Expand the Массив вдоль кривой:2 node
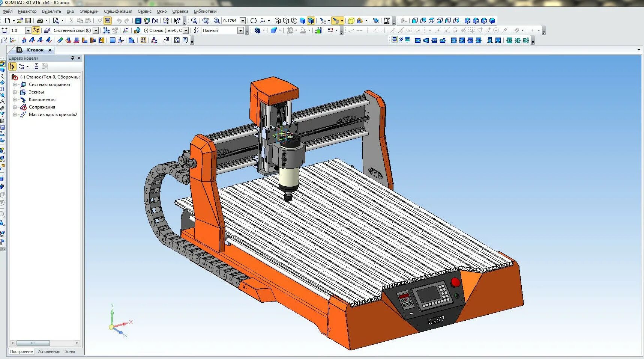The height and width of the screenshot is (359, 644). [x=15, y=115]
